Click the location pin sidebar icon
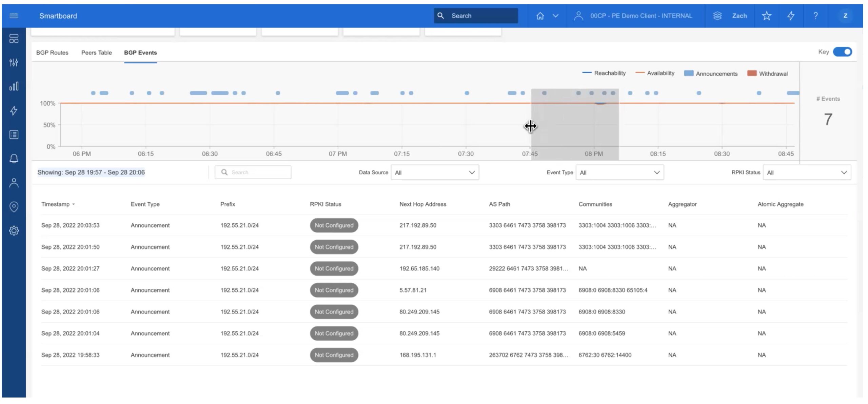This screenshot has width=868, height=404. [14, 206]
